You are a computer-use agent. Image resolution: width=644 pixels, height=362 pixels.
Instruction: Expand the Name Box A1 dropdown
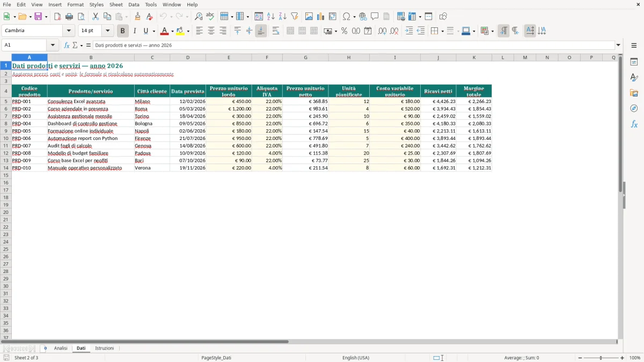pos(53,45)
